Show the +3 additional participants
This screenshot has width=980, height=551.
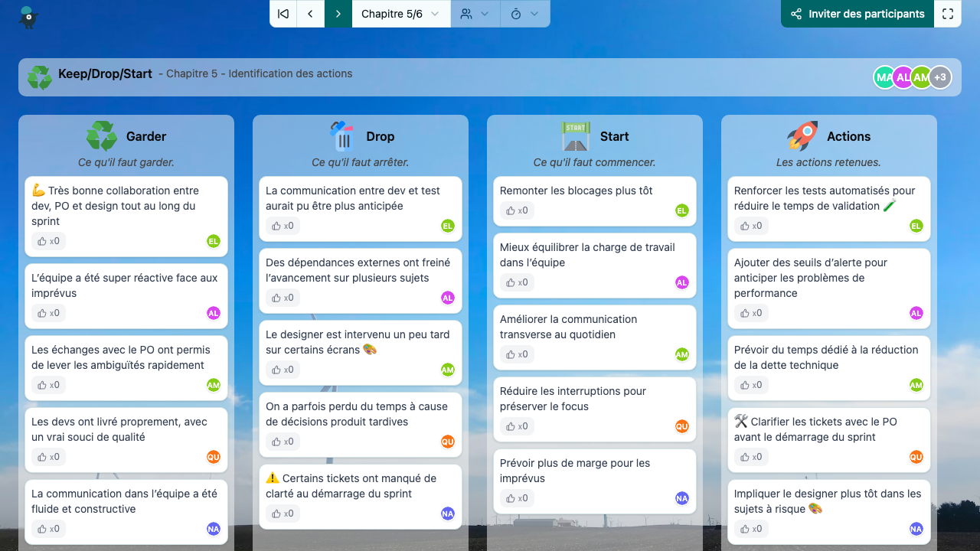tap(940, 77)
